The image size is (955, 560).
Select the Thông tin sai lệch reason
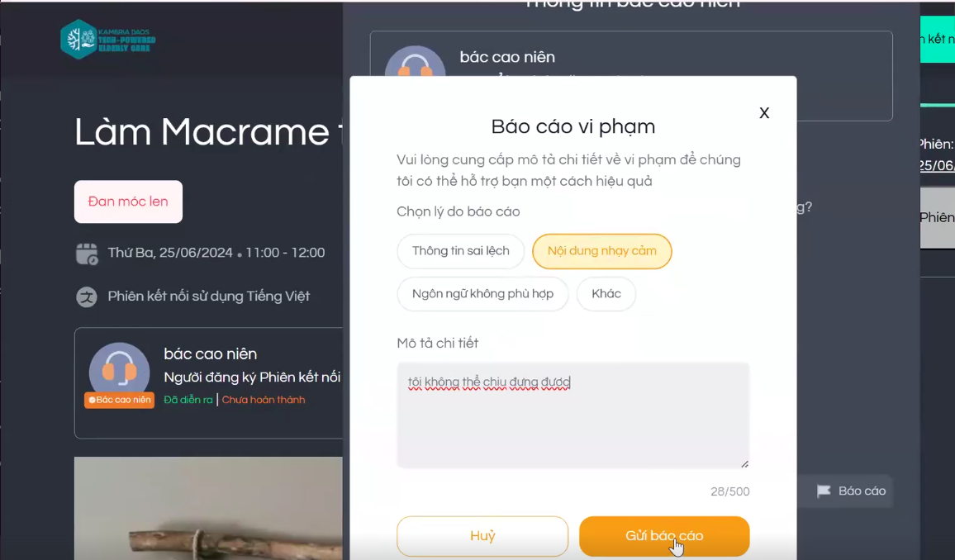point(460,251)
